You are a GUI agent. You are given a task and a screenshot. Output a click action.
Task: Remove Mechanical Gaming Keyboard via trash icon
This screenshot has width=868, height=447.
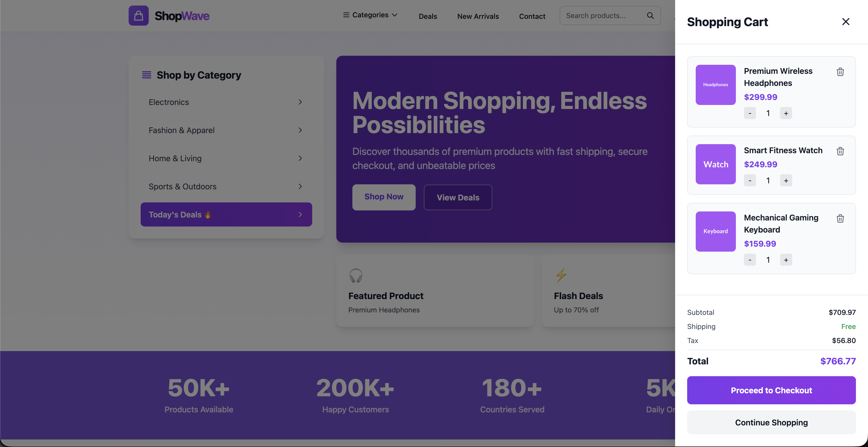(x=840, y=219)
